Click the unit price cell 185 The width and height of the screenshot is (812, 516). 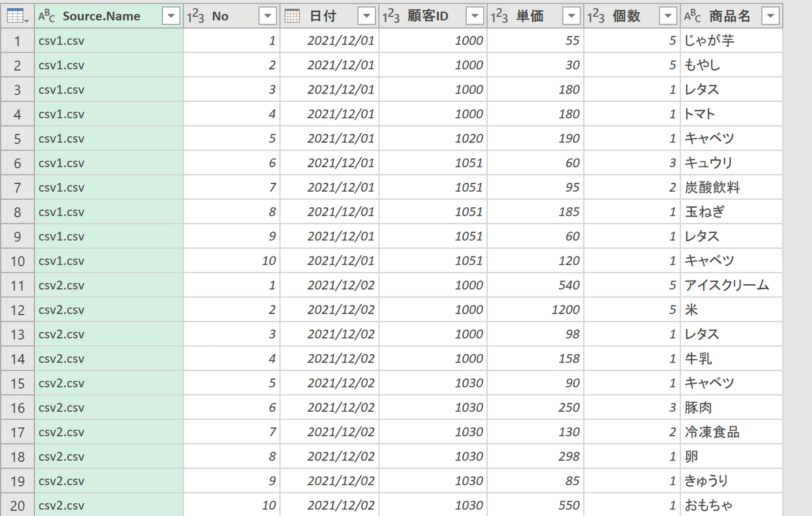535,212
